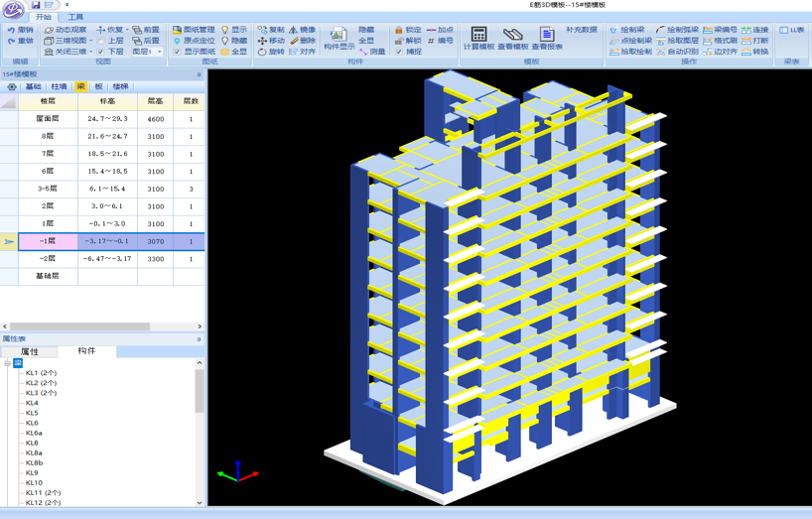
Task: Select KL8a in the component tree
Action: pyautogui.click(x=34, y=453)
